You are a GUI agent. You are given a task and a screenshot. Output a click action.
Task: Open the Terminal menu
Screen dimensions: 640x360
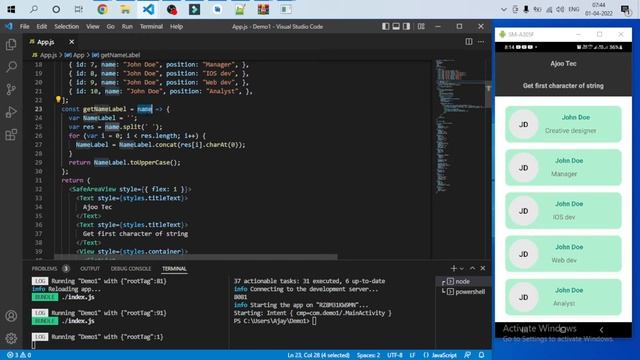point(151,27)
